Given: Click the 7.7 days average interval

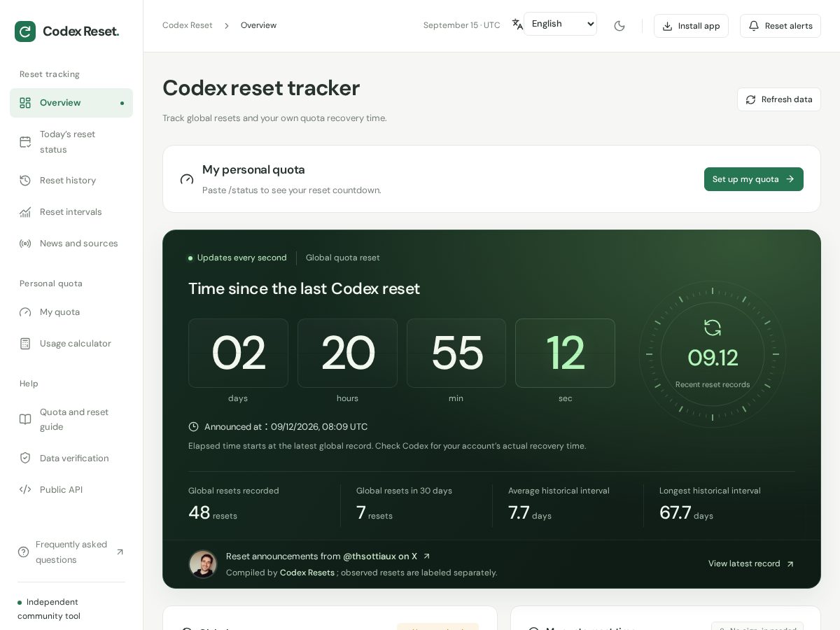Looking at the screenshot, I should (x=530, y=513).
